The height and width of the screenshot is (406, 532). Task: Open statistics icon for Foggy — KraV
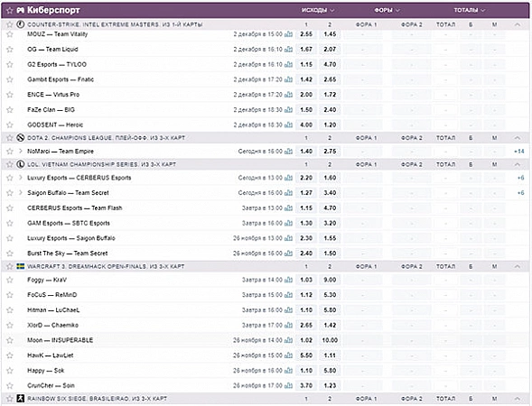coord(288,280)
